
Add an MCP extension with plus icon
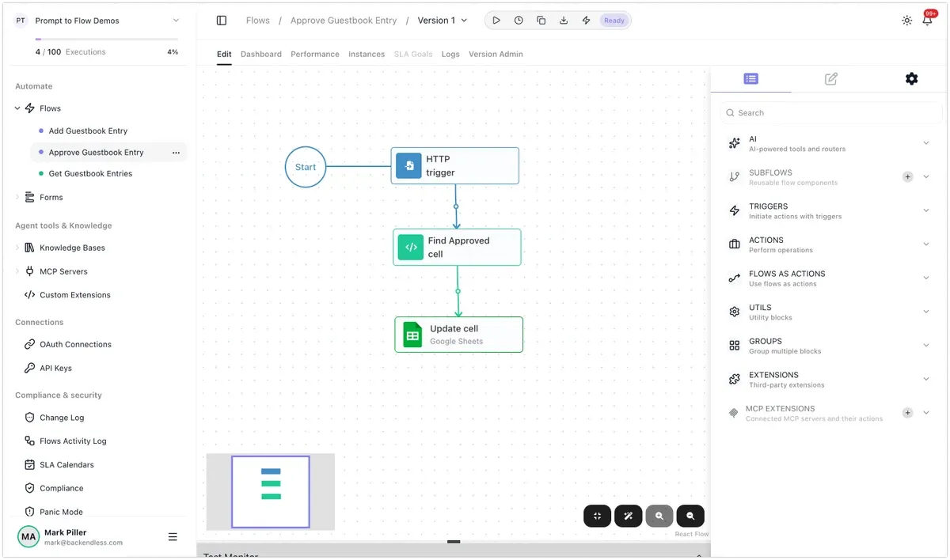click(908, 413)
